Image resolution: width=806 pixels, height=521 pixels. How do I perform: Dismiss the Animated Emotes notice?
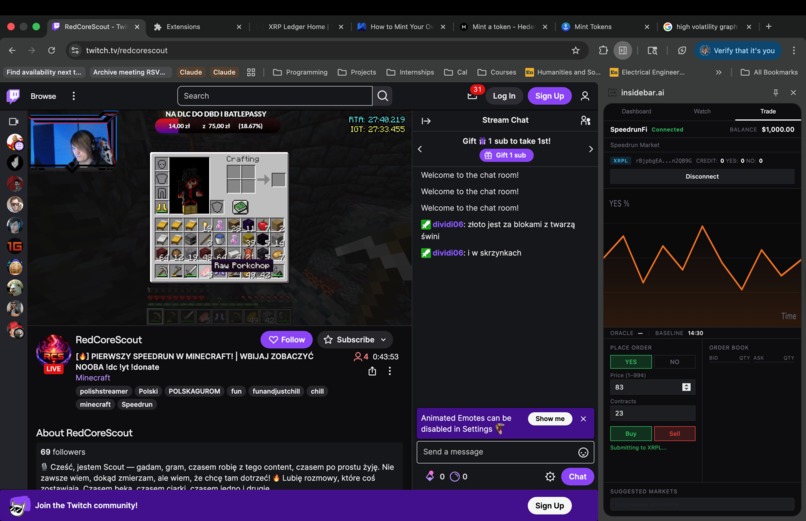(x=583, y=419)
